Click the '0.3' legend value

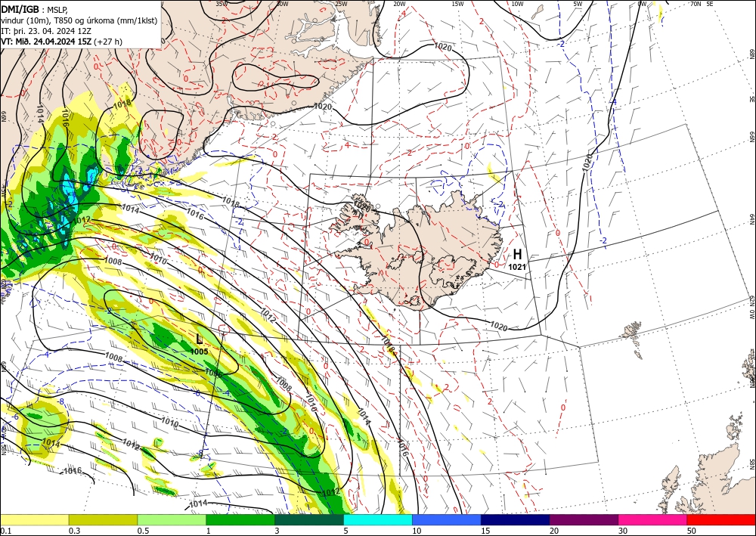coord(74,531)
